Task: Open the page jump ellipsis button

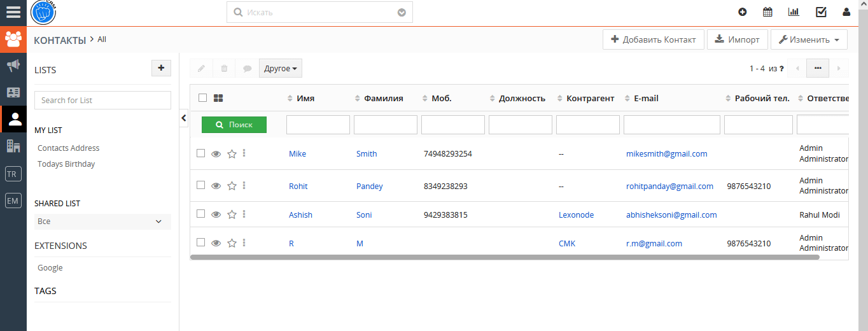Action: [x=818, y=68]
